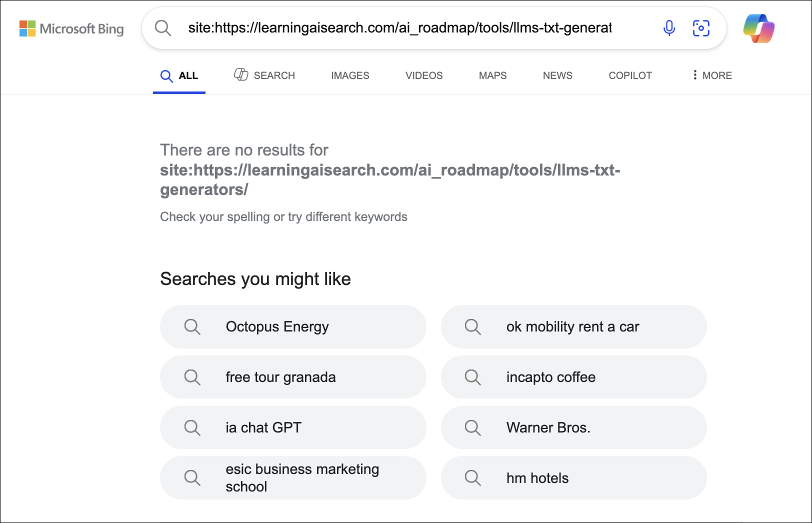Choose the free tour granada suggestion
The height and width of the screenshot is (523, 812).
pyautogui.click(x=293, y=377)
